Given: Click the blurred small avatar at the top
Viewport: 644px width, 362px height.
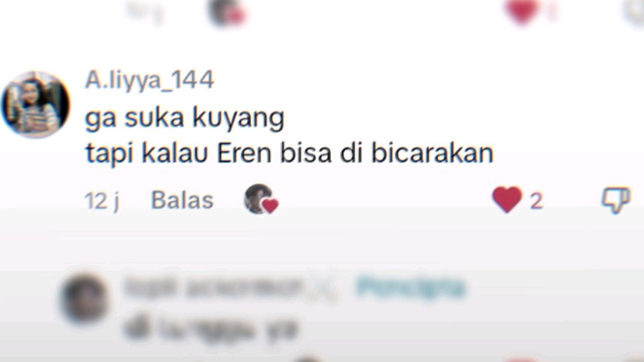Looking at the screenshot, I should [227, 11].
